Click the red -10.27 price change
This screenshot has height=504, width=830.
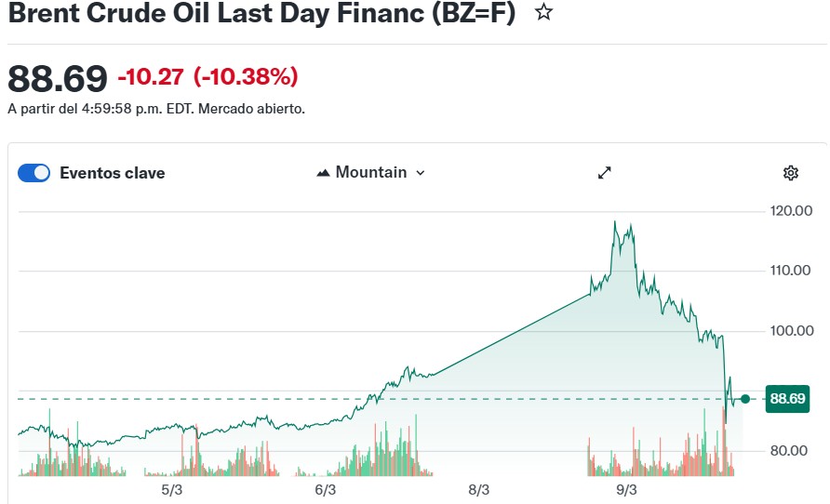(150, 76)
